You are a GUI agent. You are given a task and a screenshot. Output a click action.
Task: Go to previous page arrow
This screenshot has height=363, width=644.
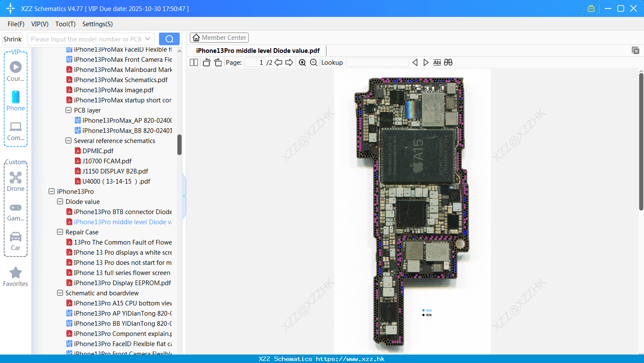(278, 62)
